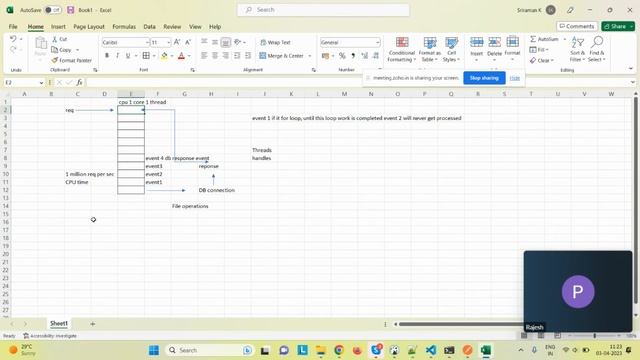Add a new sheet with the plus icon
The image size is (640, 360).
[x=93, y=324]
